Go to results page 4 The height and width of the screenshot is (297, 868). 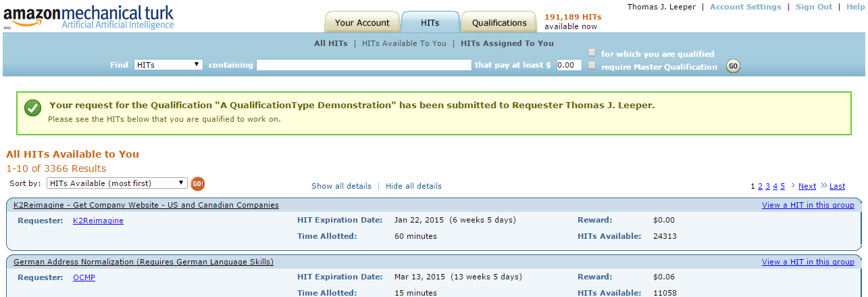pyautogui.click(x=775, y=186)
